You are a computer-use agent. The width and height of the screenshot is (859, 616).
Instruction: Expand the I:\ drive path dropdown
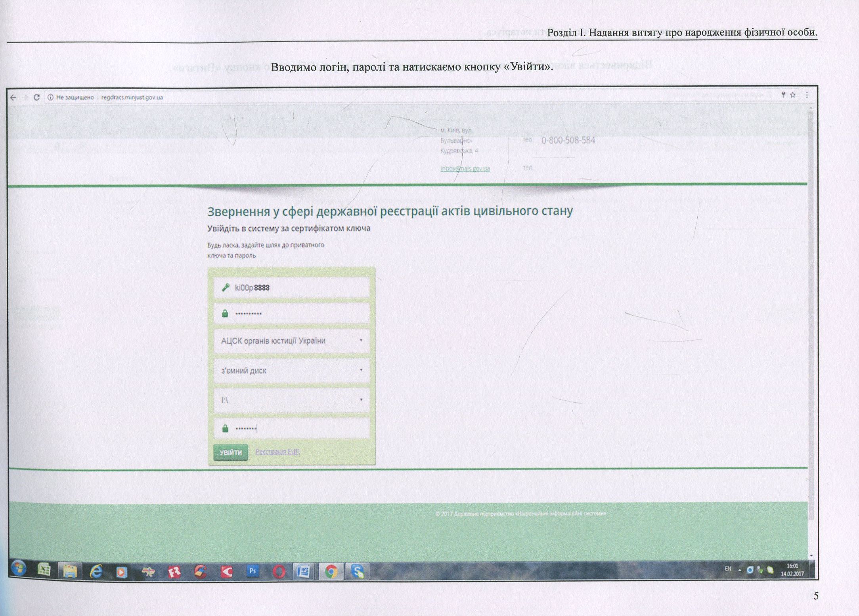click(292, 400)
